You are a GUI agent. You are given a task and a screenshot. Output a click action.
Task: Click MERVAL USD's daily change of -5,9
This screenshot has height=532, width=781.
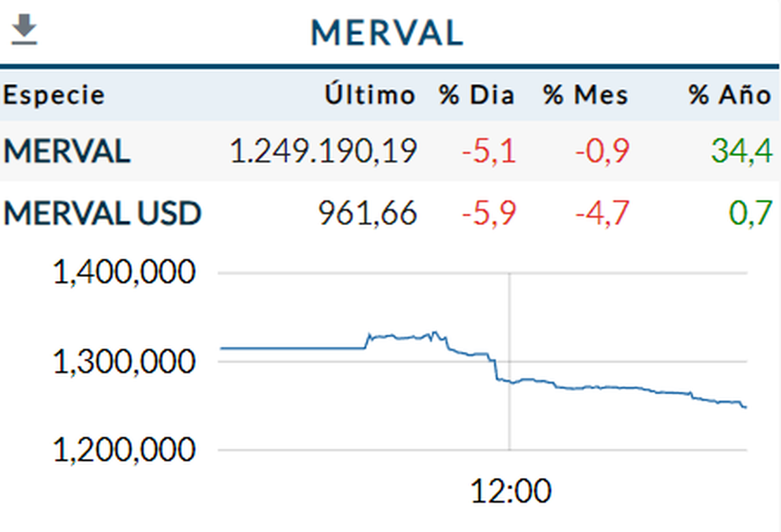(x=489, y=214)
